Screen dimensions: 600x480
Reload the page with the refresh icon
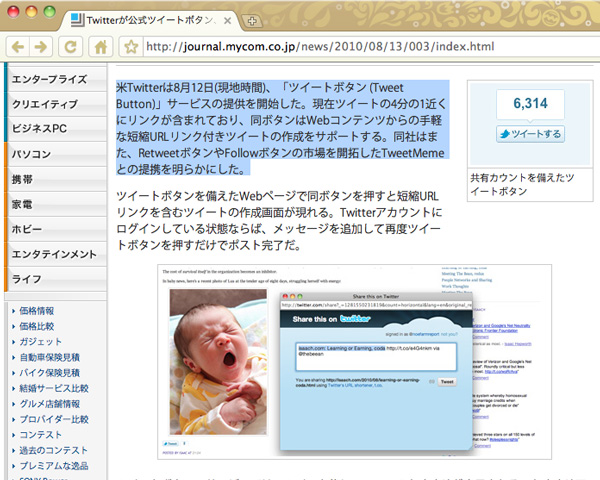(x=70, y=47)
